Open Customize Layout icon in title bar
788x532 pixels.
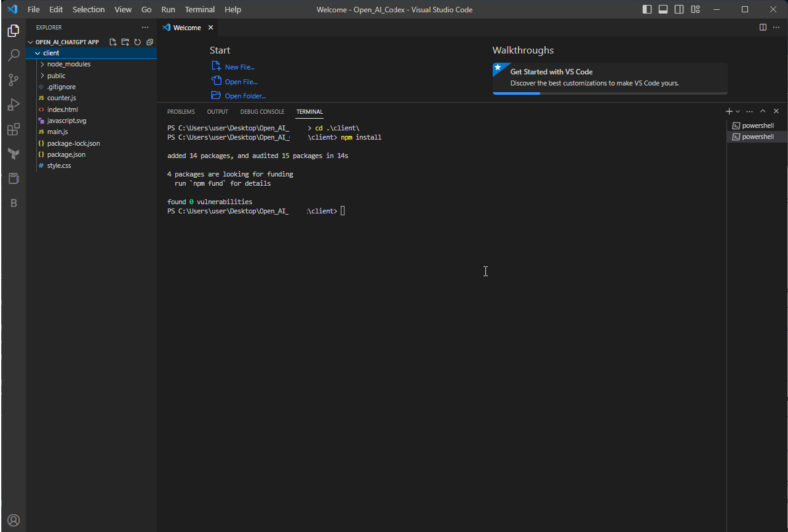pyautogui.click(x=695, y=9)
